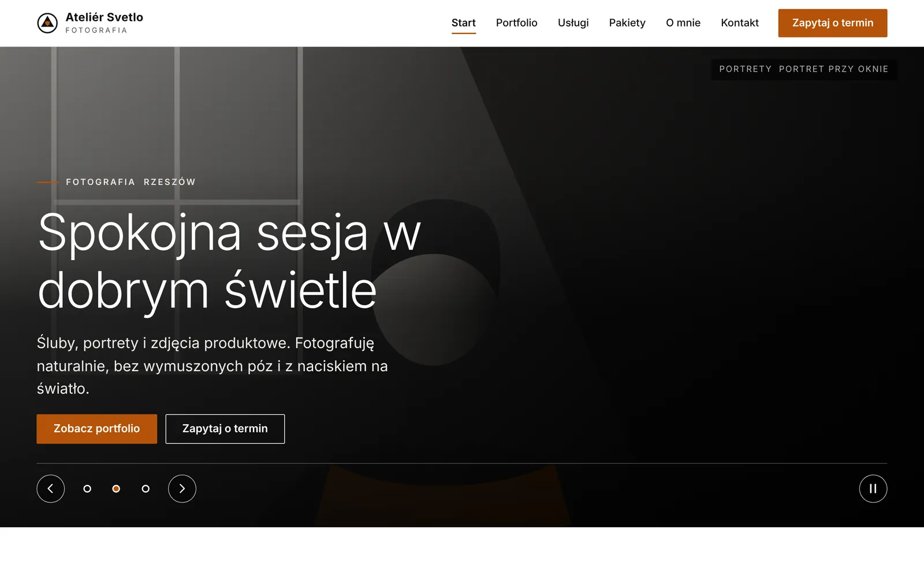Viewport: 924px width, 578px height.
Task: Select the second slide dot
Action: [x=116, y=489]
